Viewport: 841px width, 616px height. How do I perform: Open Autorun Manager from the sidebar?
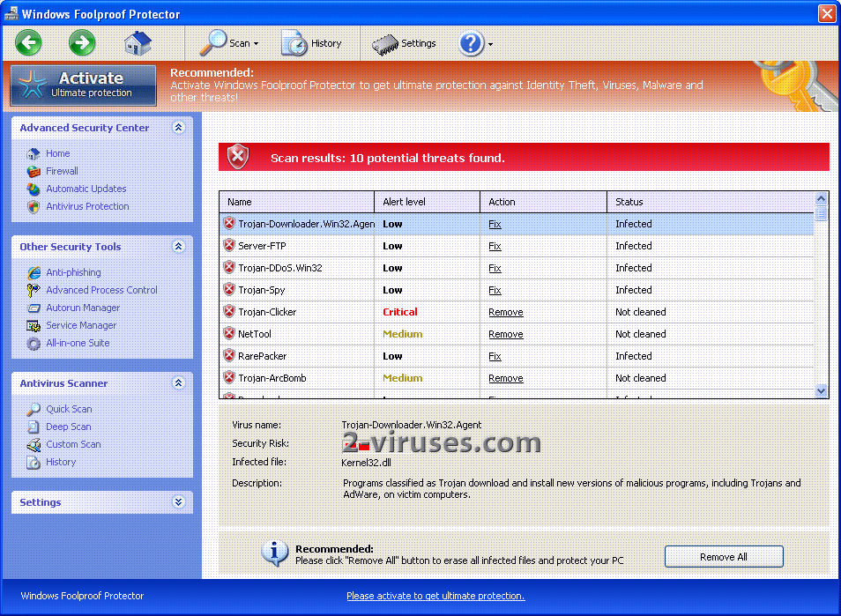(83, 308)
